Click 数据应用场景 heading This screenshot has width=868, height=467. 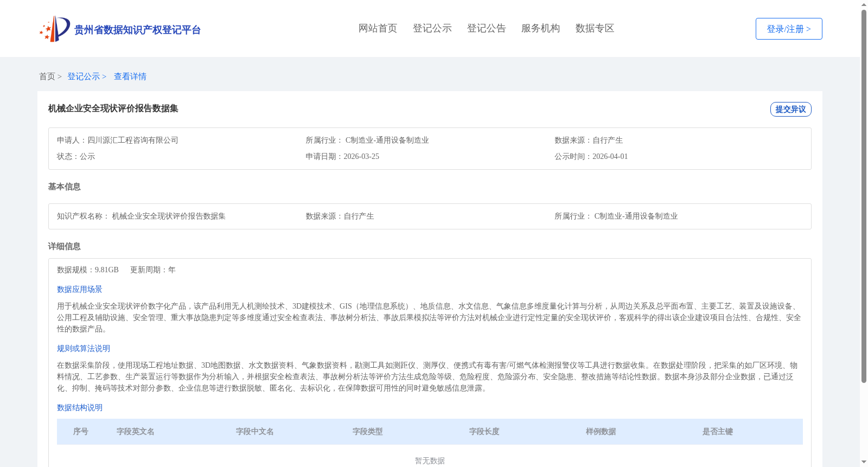(x=80, y=289)
